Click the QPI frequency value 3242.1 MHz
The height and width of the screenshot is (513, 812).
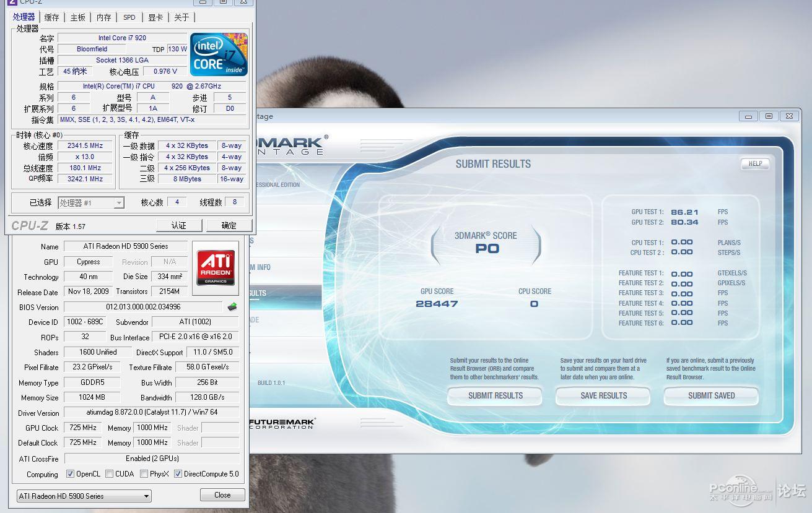click(x=85, y=179)
